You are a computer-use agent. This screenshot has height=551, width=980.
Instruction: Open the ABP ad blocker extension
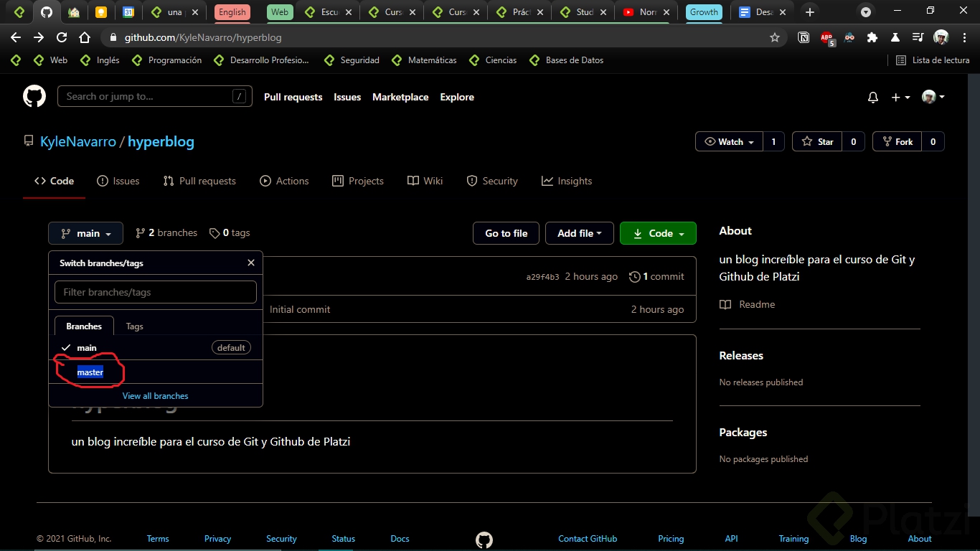click(827, 38)
